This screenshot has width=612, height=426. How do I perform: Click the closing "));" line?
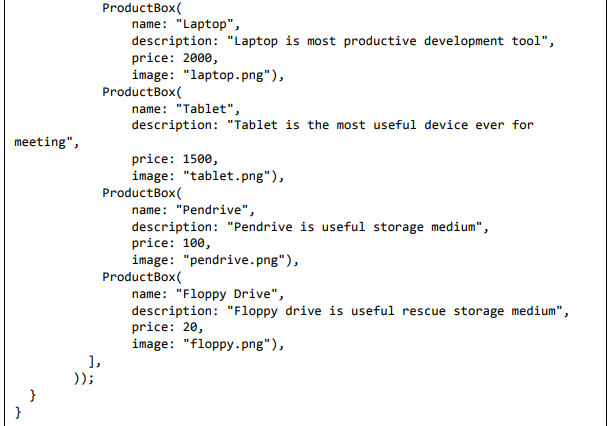coord(82,378)
